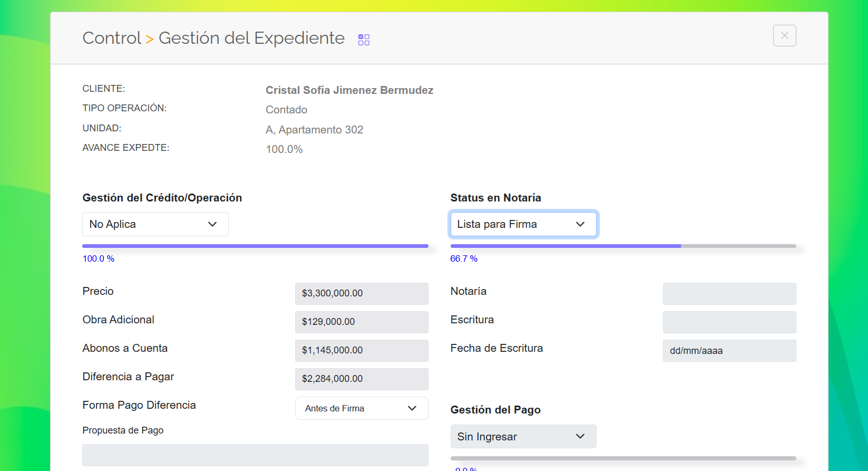
Task: Expand the Gestión del Pago dropdown
Action: pyautogui.click(x=523, y=437)
